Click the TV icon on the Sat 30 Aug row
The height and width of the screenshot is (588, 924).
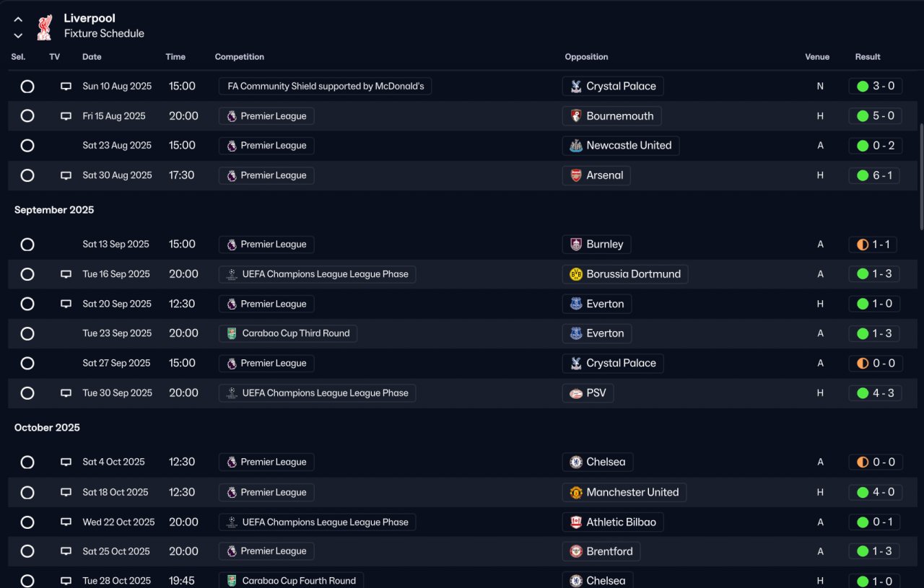click(66, 175)
